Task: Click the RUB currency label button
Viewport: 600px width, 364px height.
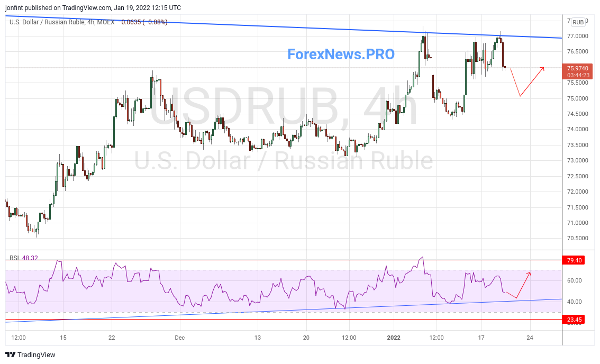Action: coord(578,22)
